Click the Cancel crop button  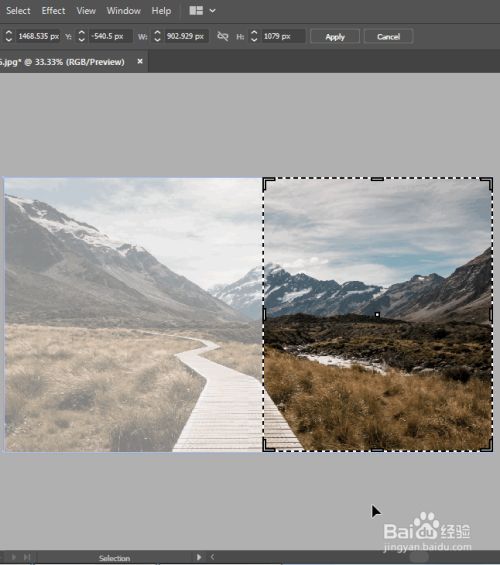tap(388, 36)
